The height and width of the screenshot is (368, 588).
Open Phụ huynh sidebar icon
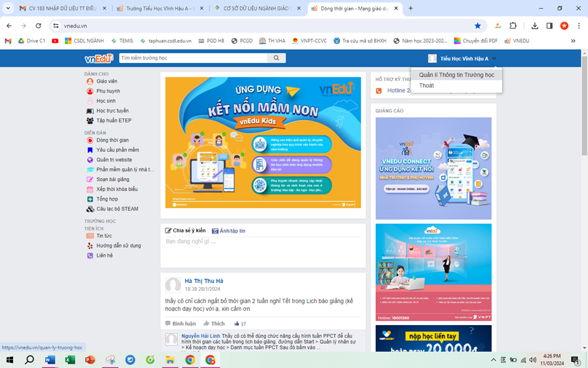pyautogui.click(x=90, y=91)
